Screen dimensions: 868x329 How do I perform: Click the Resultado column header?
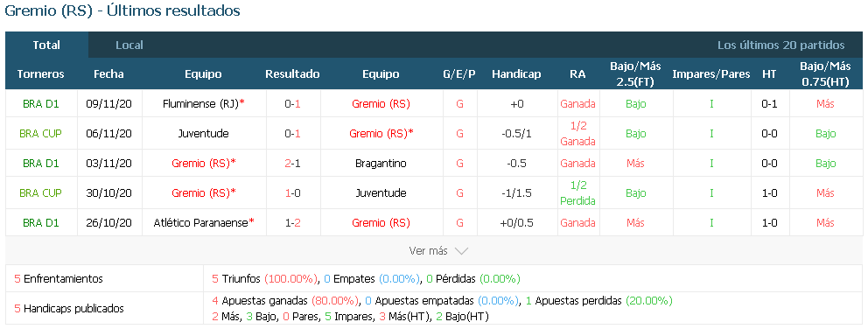coord(292,74)
